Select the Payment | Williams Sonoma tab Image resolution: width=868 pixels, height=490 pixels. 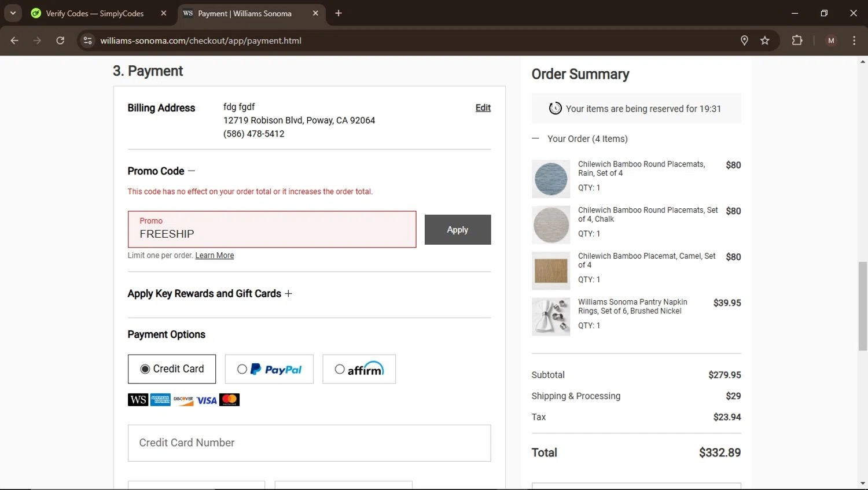point(251,13)
